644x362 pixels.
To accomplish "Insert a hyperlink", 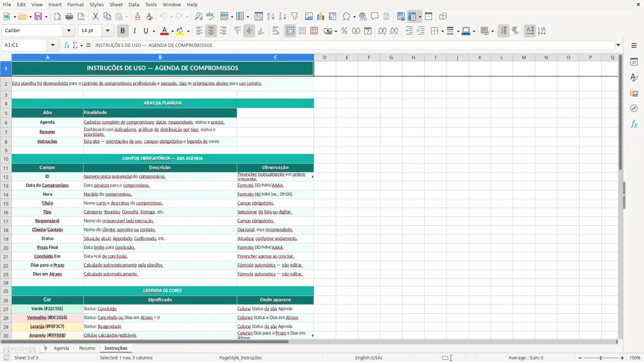I will (x=363, y=17).
